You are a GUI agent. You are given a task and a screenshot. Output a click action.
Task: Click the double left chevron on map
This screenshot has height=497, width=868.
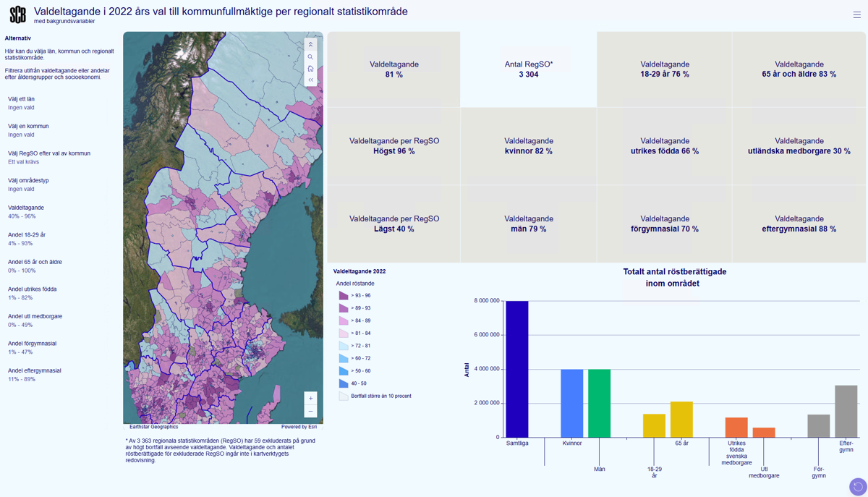click(x=310, y=80)
